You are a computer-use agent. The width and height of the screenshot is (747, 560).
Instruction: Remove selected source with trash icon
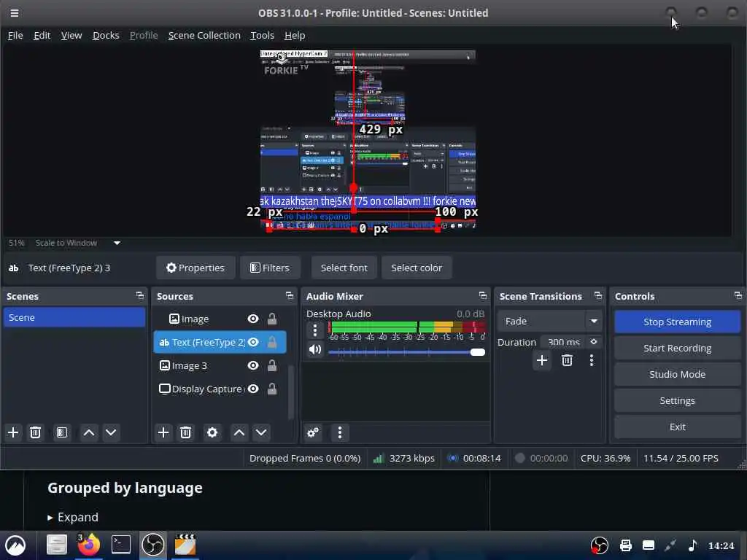click(x=186, y=432)
